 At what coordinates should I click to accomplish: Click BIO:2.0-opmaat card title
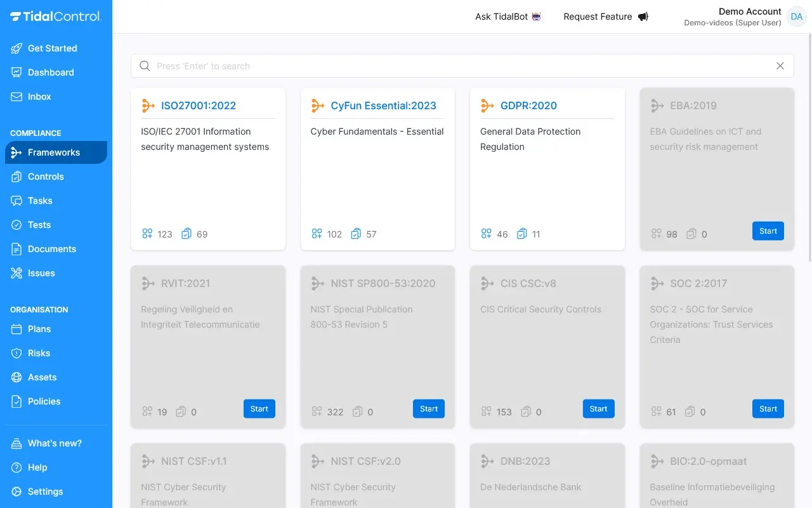click(709, 462)
